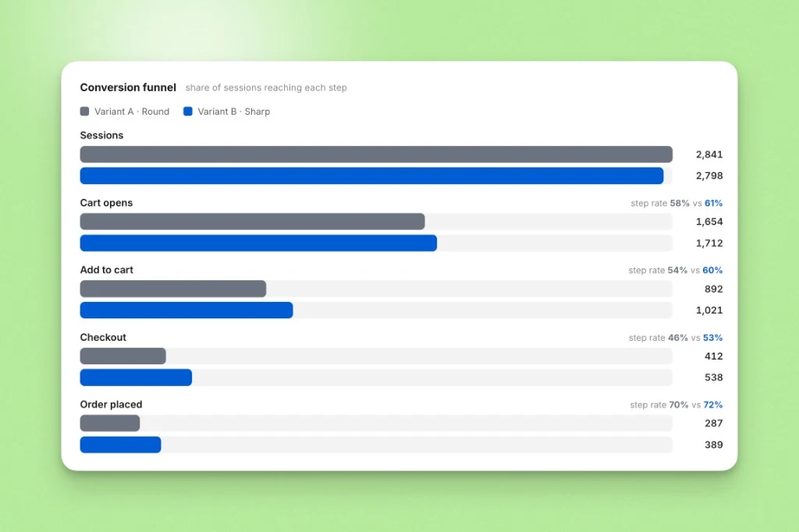Screen dimensions: 799x532
Task: Click the Cart opens value 1,712
Action: pyautogui.click(x=709, y=243)
